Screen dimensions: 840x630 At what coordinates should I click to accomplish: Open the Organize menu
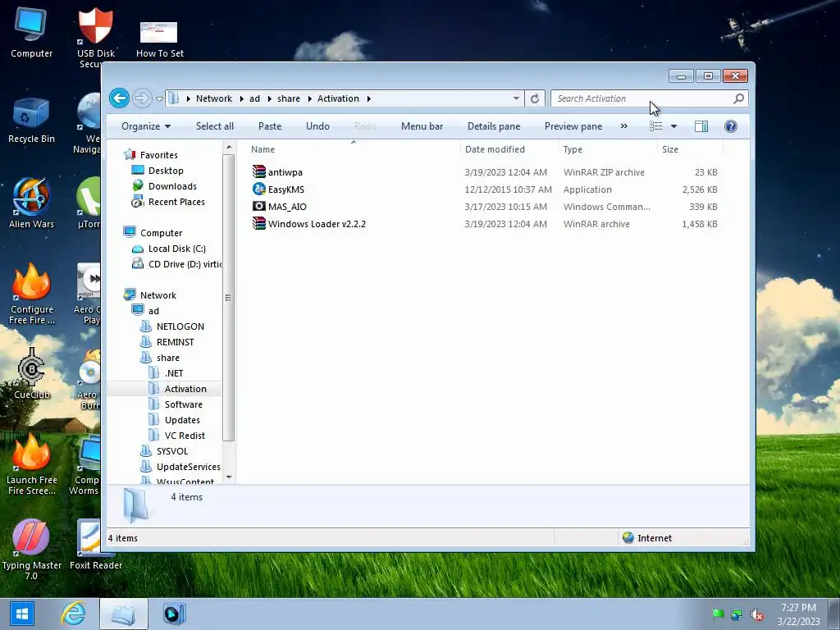point(146,126)
